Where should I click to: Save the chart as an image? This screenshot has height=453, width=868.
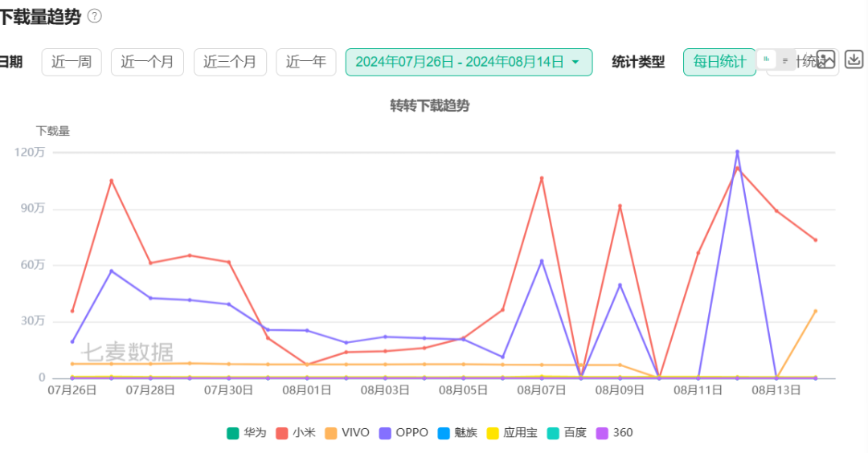tap(826, 59)
